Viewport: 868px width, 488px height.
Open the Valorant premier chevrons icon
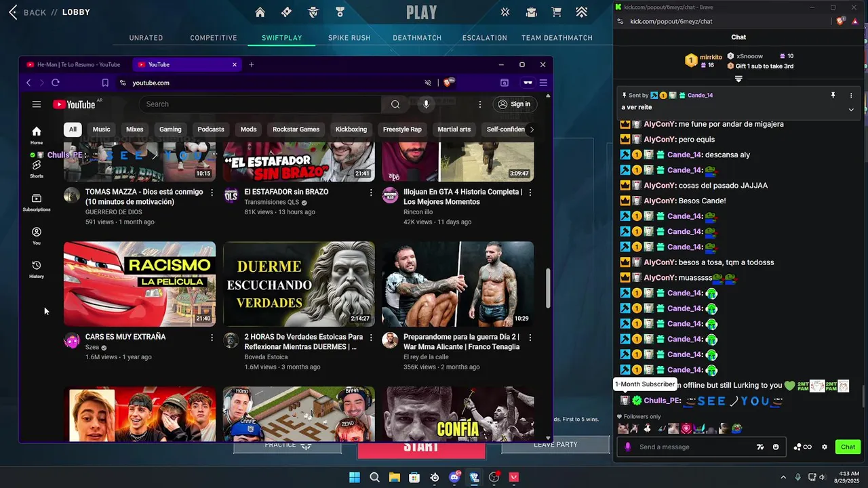pyautogui.click(x=581, y=12)
